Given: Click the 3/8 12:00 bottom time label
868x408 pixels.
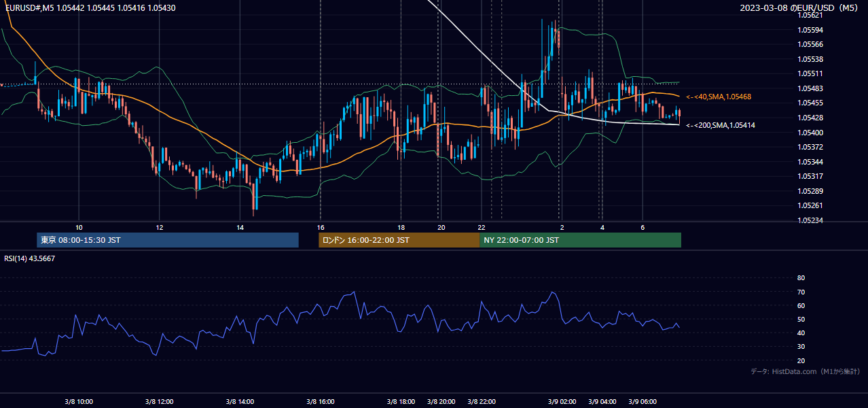Looking at the screenshot, I should (x=159, y=402).
